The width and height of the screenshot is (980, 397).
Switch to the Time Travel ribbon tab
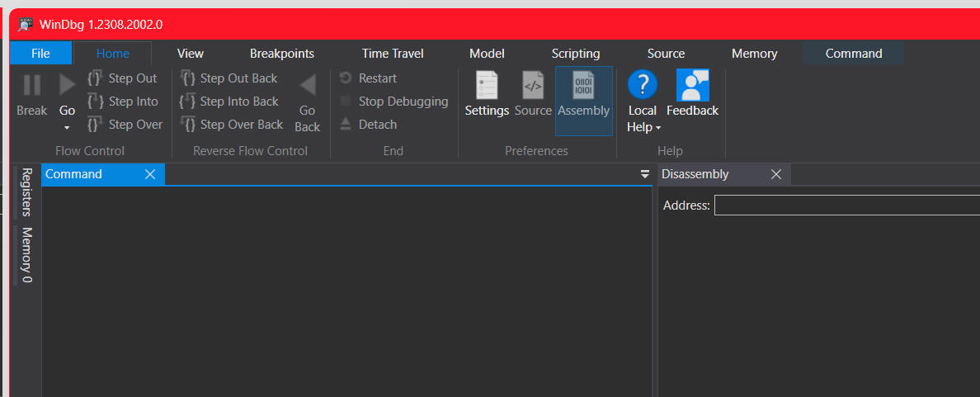coord(393,54)
